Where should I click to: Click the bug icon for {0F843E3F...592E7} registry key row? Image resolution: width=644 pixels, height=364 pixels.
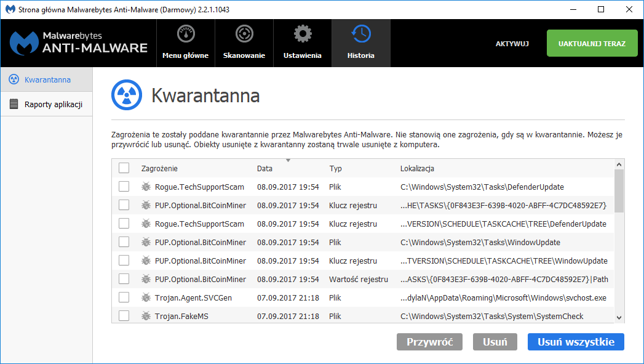[146, 205]
